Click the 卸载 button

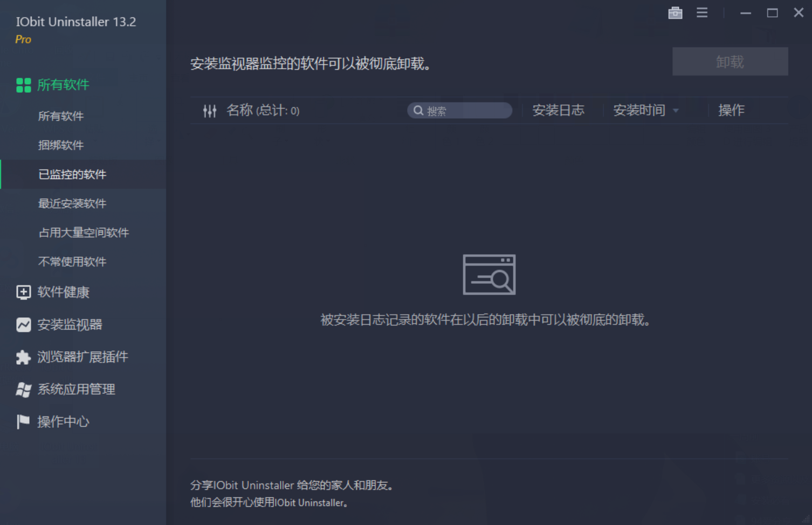[730, 62]
